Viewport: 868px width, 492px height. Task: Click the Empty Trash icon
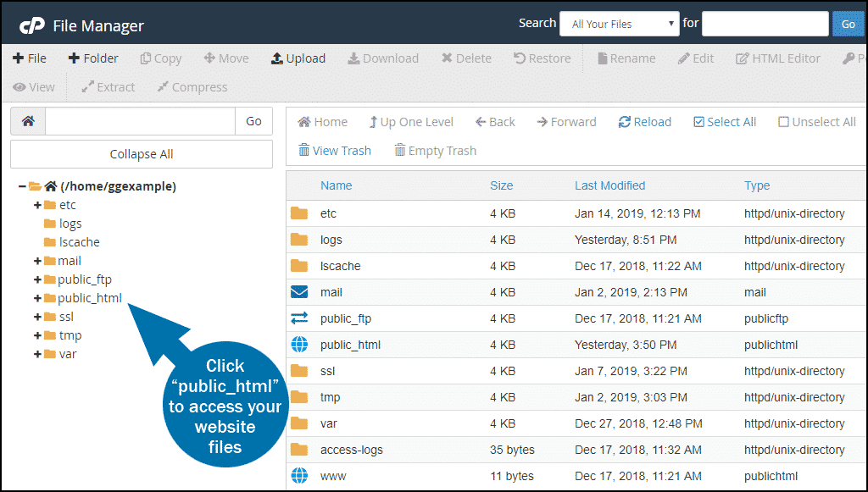435,150
